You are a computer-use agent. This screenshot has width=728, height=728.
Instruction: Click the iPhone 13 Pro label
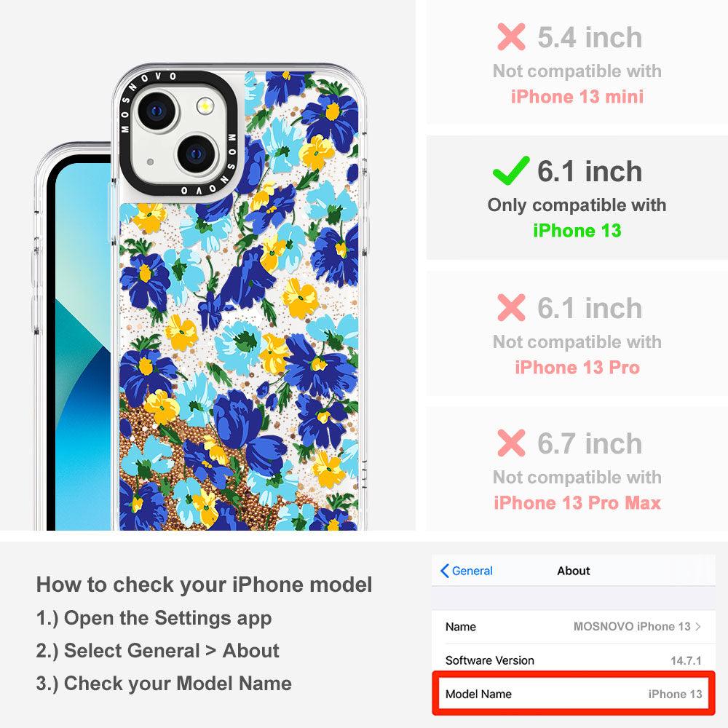(577, 367)
